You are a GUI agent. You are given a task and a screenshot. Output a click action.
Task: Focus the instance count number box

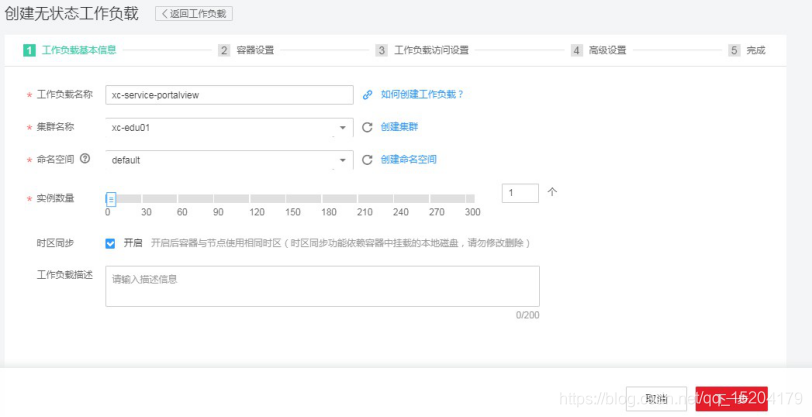(x=520, y=193)
